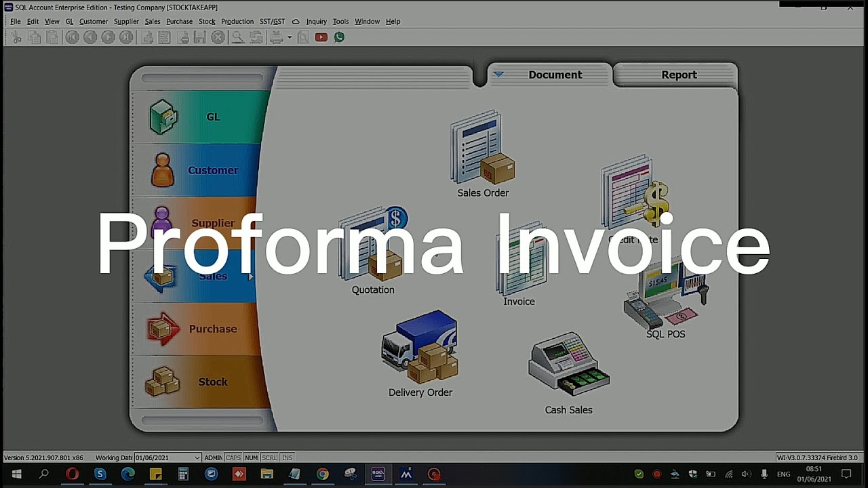This screenshot has width=868, height=488.
Task: Open the Supplier menu in menu bar
Action: point(126,22)
